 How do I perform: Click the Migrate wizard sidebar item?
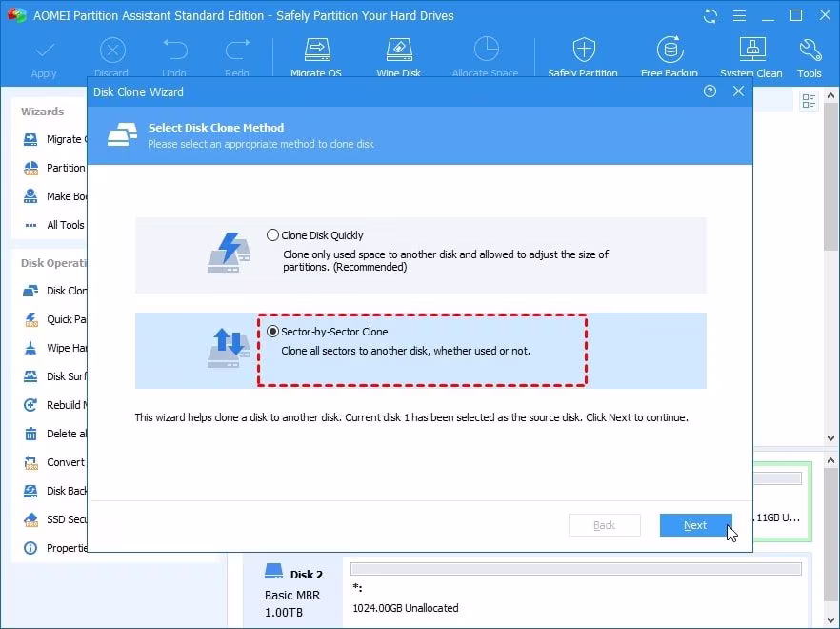point(54,139)
